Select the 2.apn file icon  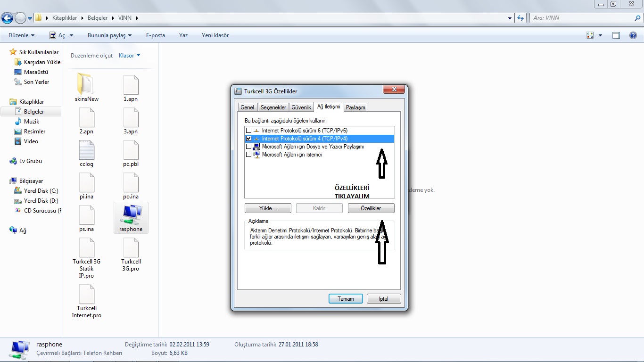pyautogui.click(x=86, y=117)
